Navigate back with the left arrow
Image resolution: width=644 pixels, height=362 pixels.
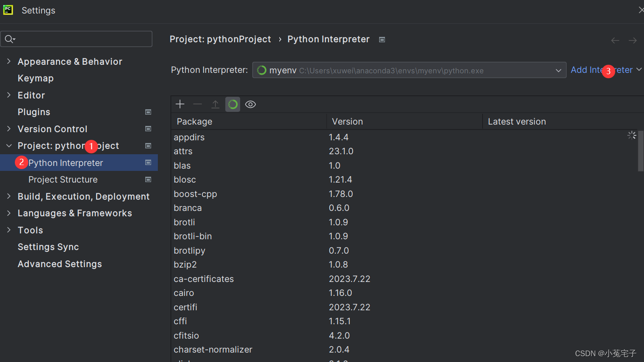click(615, 40)
